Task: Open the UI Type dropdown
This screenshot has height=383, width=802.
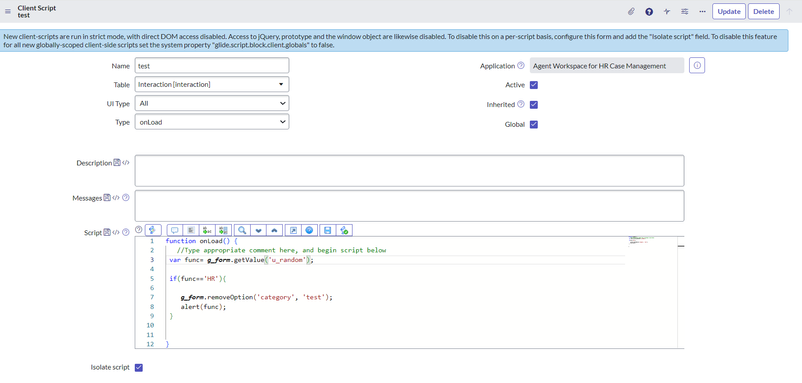Action: pos(212,103)
